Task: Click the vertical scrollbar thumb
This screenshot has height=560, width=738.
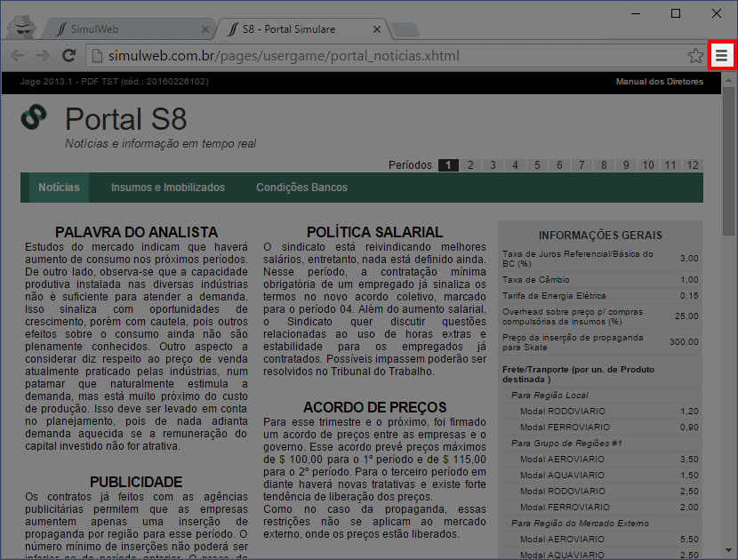Action: pos(728,161)
